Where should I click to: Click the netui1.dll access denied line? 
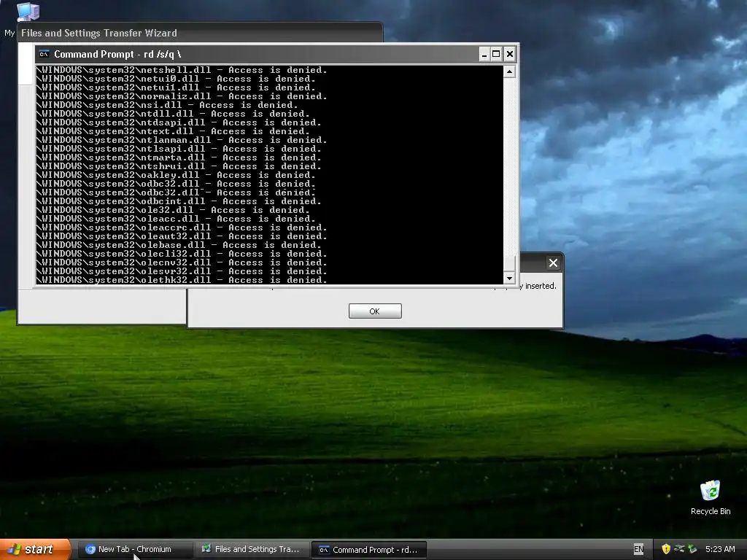(x=176, y=87)
